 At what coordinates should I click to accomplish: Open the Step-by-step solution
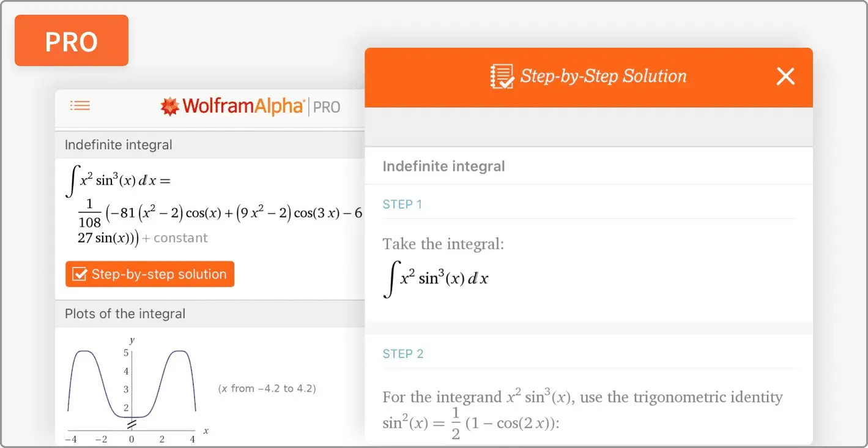click(150, 274)
